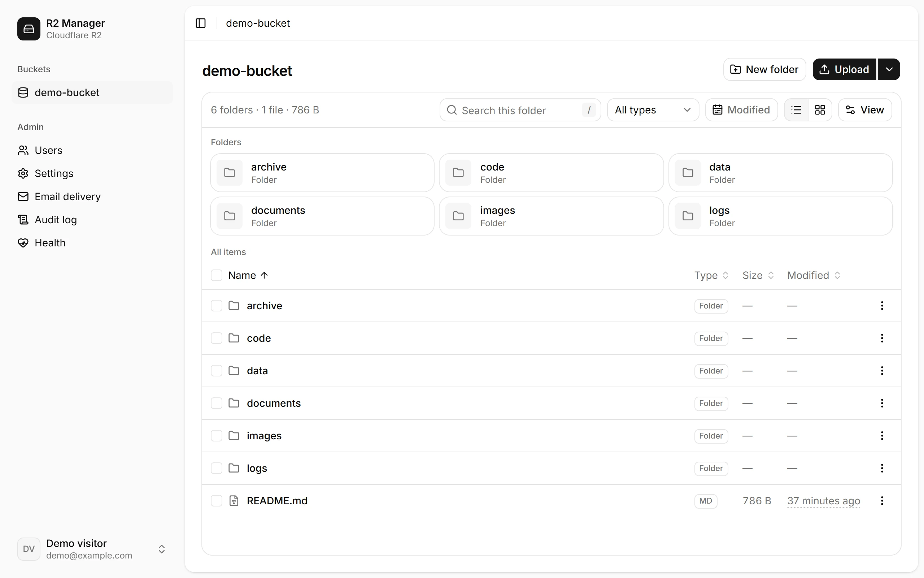Switch to list view layout
The image size is (924, 578).
tap(796, 110)
